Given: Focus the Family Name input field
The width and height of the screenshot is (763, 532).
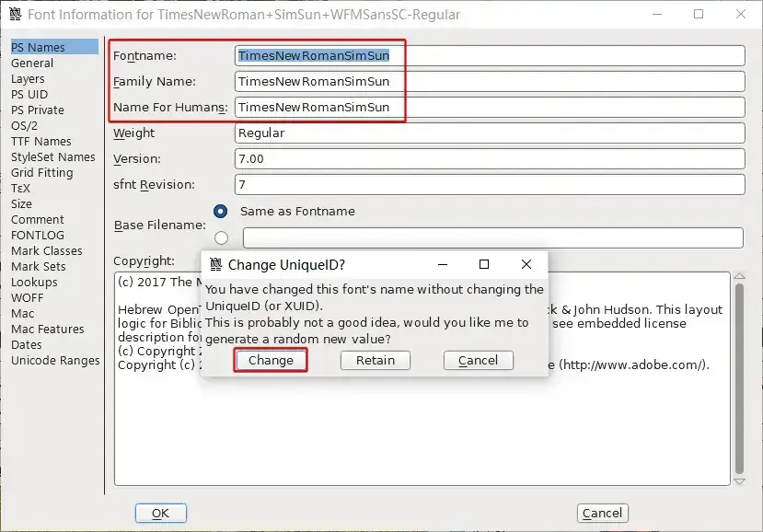Looking at the screenshot, I should [x=489, y=81].
